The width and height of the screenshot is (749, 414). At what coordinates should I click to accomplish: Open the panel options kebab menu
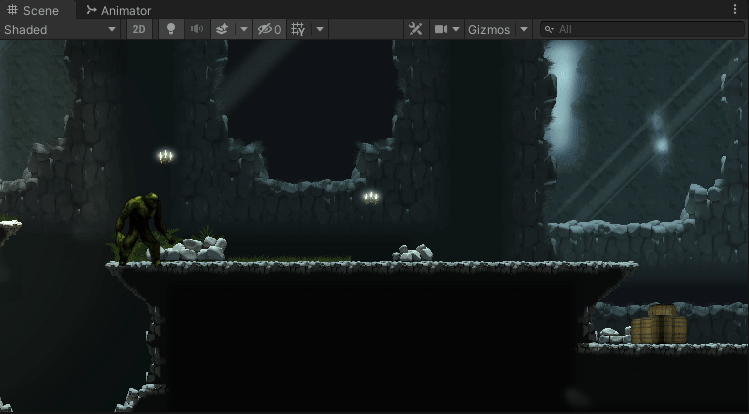735,10
